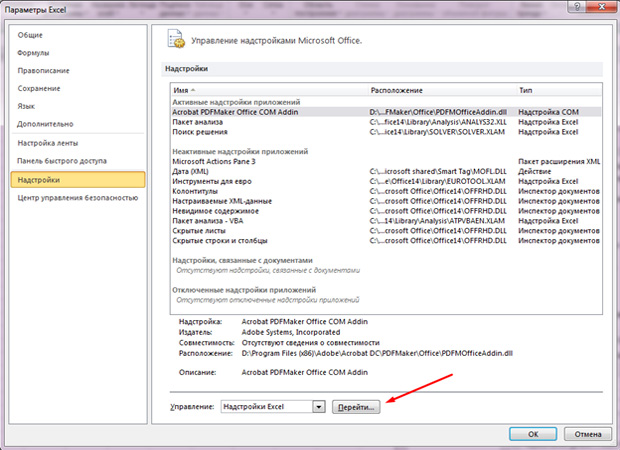The width and height of the screenshot is (620, 450).
Task: Close the Параметры Excel dialog
Action: pyautogui.click(x=602, y=7)
